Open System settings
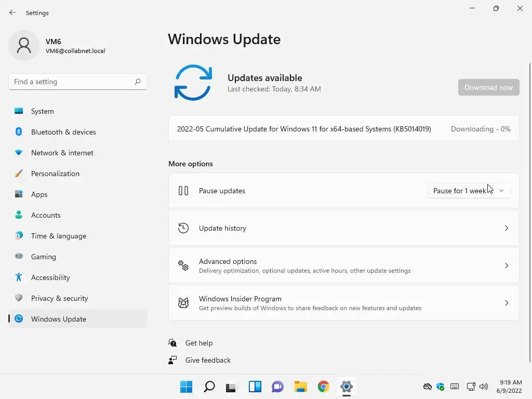Viewport: 532px width, 399px height. point(78,111)
